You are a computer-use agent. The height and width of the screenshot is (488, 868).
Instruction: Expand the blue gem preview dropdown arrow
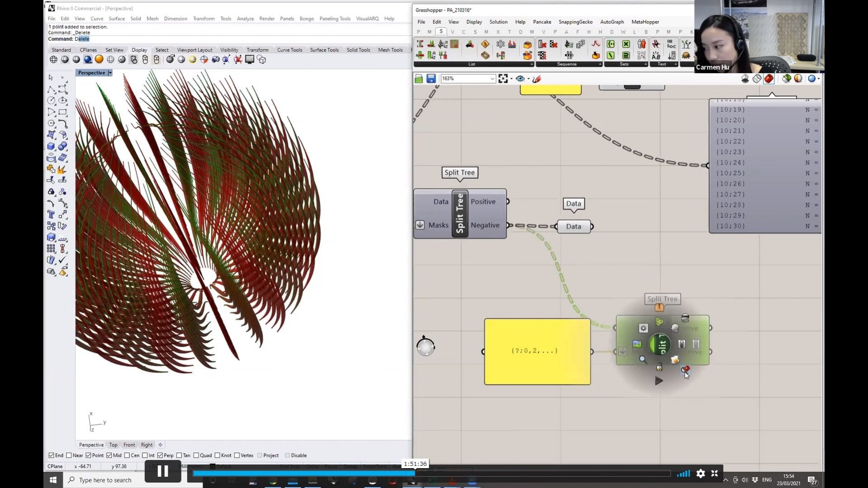(x=819, y=78)
